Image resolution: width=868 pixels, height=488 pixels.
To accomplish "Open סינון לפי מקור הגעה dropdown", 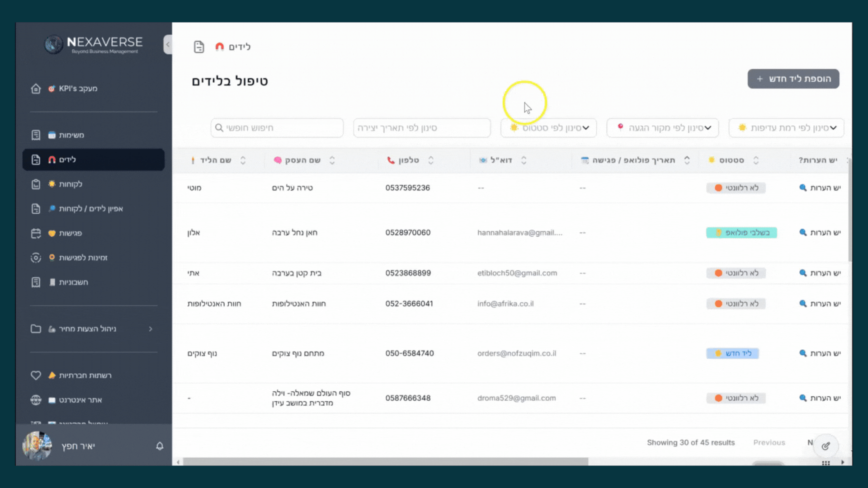I will pyautogui.click(x=662, y=128).
